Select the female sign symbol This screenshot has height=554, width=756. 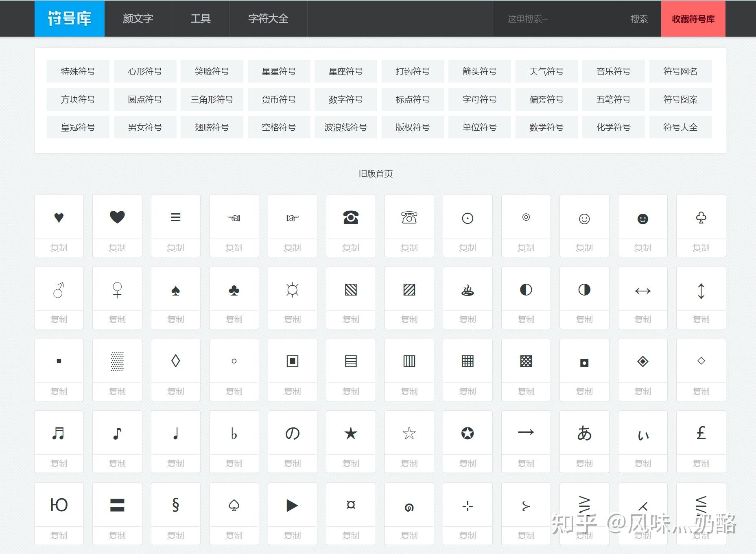pyautogui.click(x=117, y=290)
